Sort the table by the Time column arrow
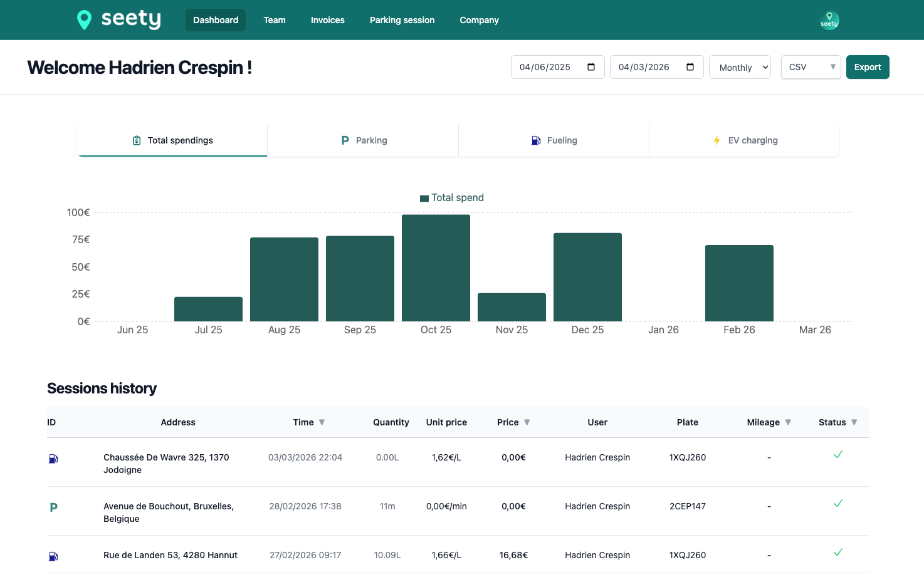This screenshot has width=924, height=582. [322, 422]
